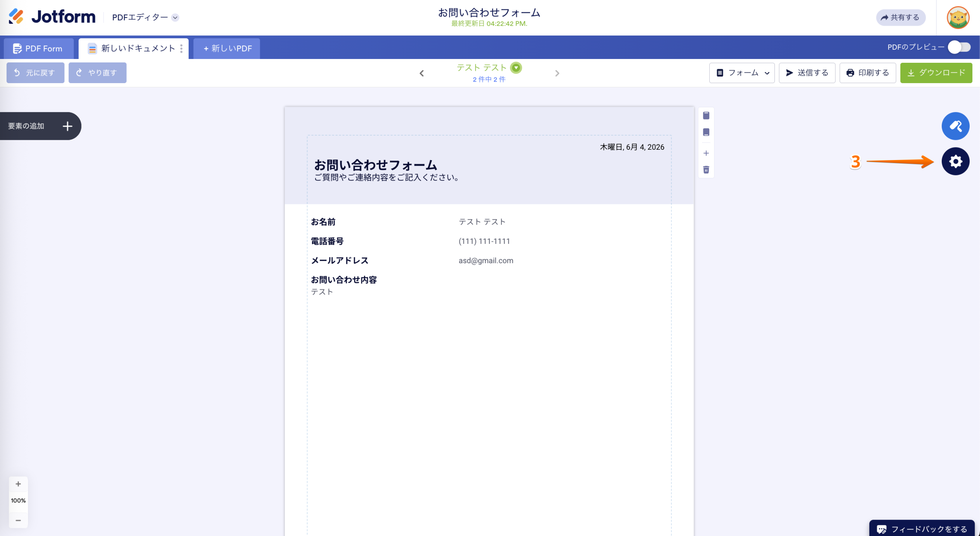
Task: Open the 要素の追加 panel
Action: coord(40,126)
